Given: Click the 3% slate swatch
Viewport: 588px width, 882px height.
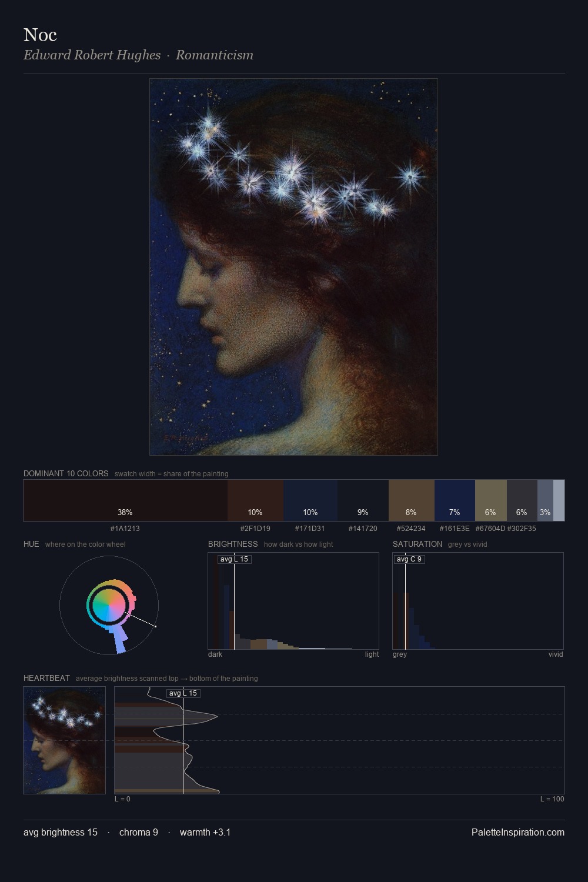Looking at the screenshot, I should pyautogui.click(x=545, y=500).
